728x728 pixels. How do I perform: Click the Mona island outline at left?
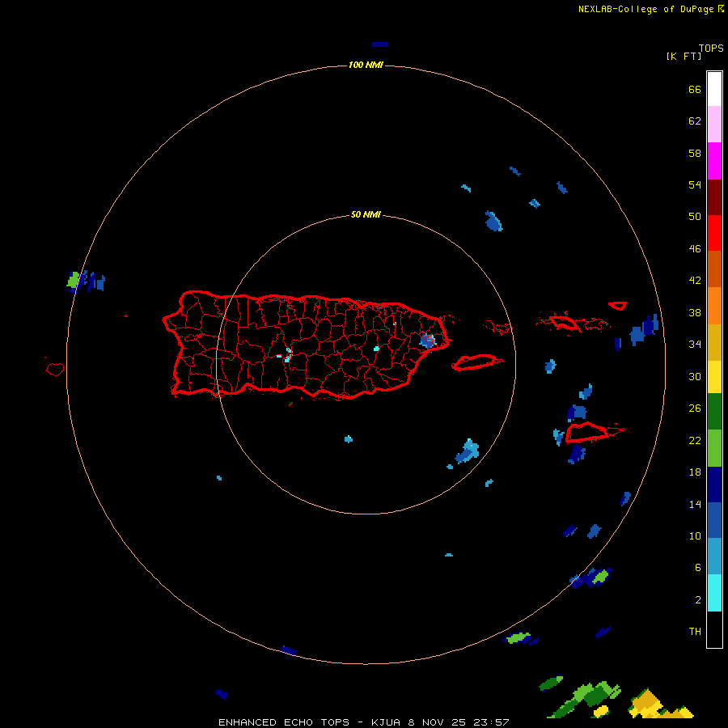coord(55,369)
